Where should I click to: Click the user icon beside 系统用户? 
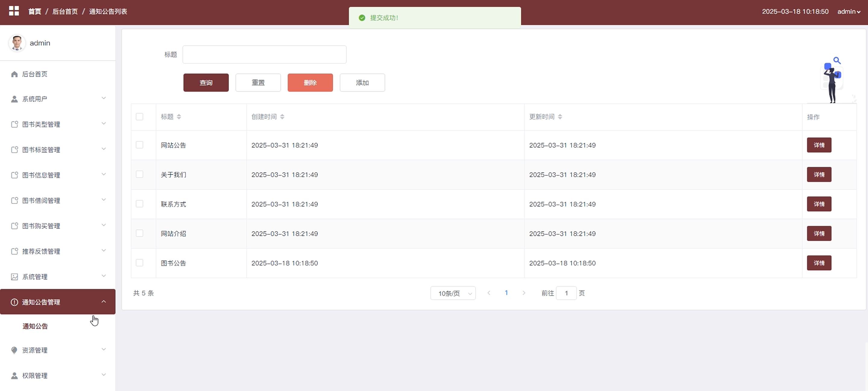[x=14, y=99]
